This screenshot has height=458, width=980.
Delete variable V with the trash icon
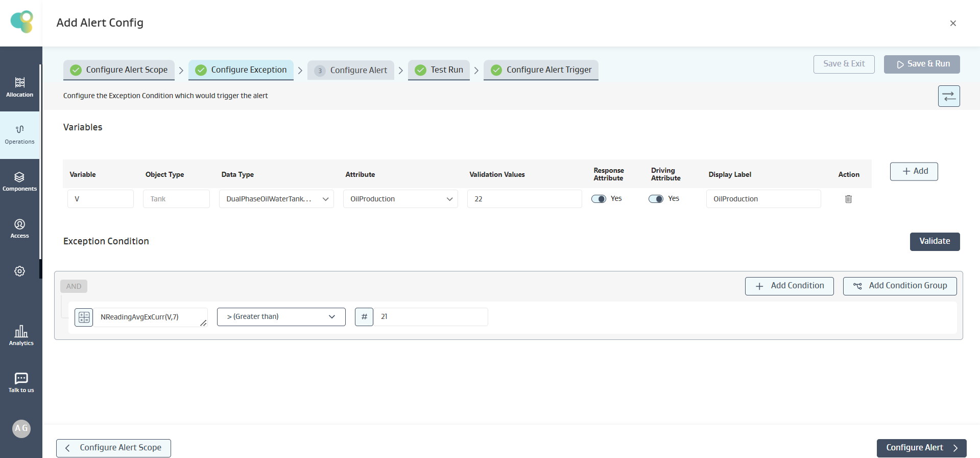848,199
